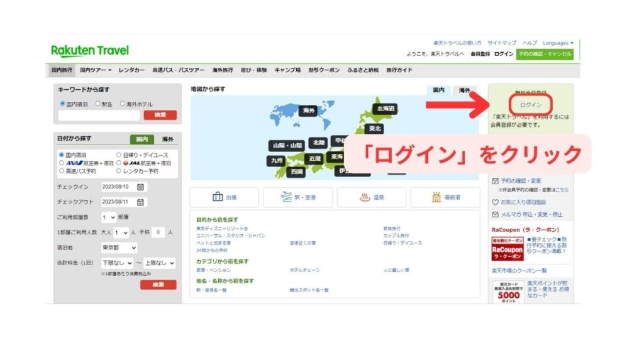Click the 温泉 hot spring icon
This screenshot has width=644, height=338.
(x=365, y=197)
